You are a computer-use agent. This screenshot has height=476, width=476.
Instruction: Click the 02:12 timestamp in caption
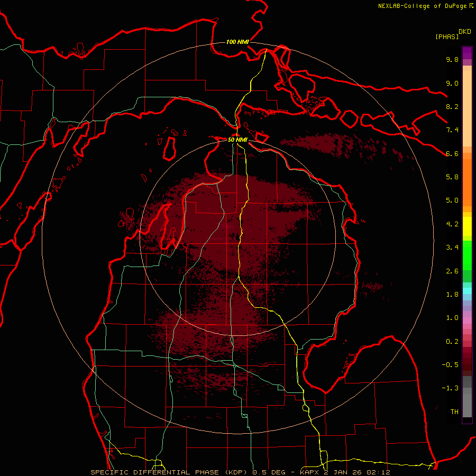point(378,472)
